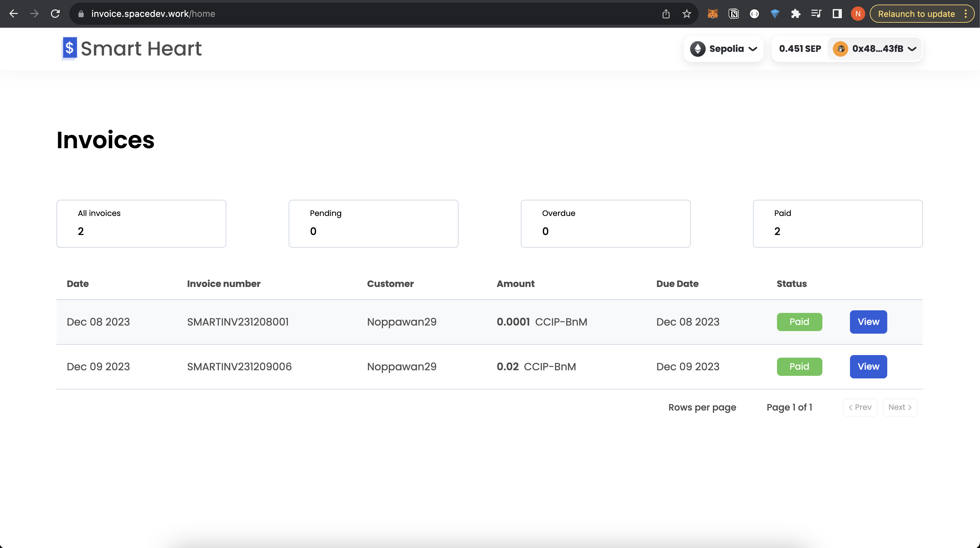
Task: Open the media control playlist icon
Action: coord(816,14)
